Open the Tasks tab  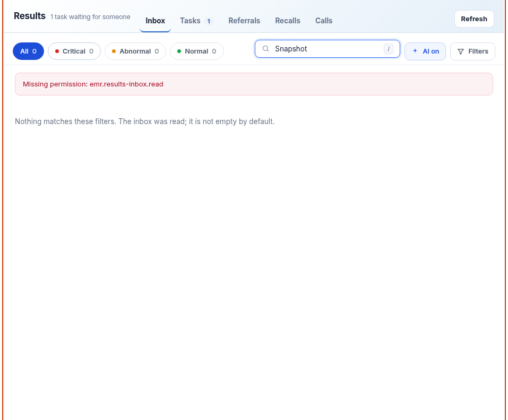pyautogui.click(x=196, y=21)
